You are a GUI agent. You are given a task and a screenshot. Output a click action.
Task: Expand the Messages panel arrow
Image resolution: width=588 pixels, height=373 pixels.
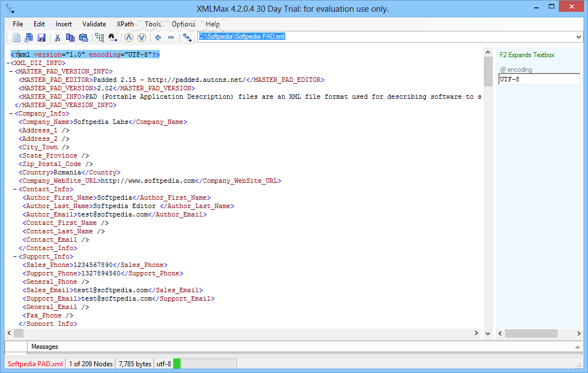[577, 347]
